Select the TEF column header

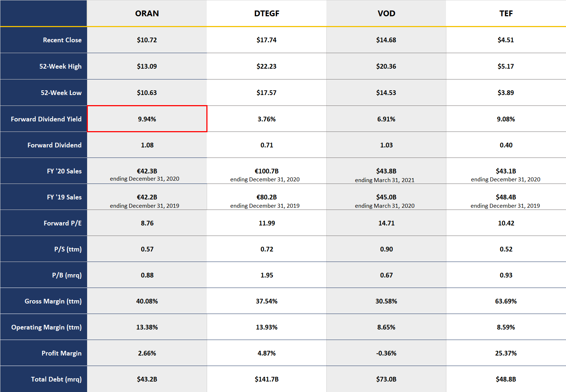tap(506, 13)
